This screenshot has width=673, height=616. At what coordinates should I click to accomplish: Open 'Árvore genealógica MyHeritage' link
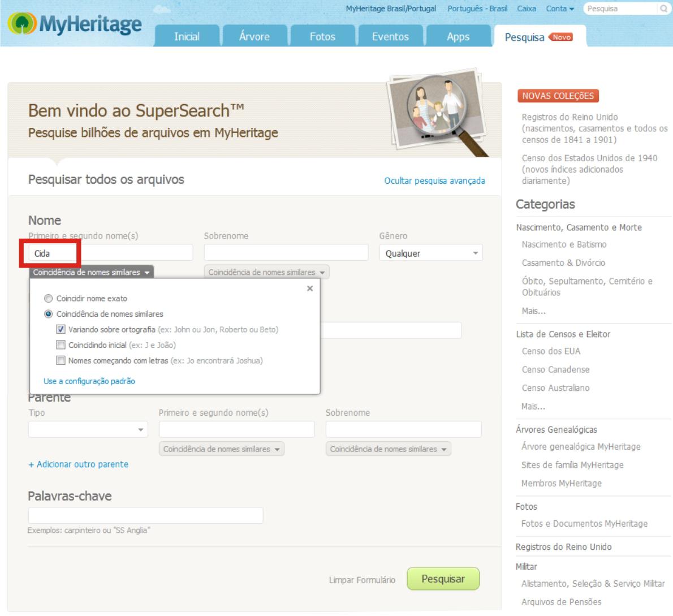pyautogui.click(x=581, y=446)
